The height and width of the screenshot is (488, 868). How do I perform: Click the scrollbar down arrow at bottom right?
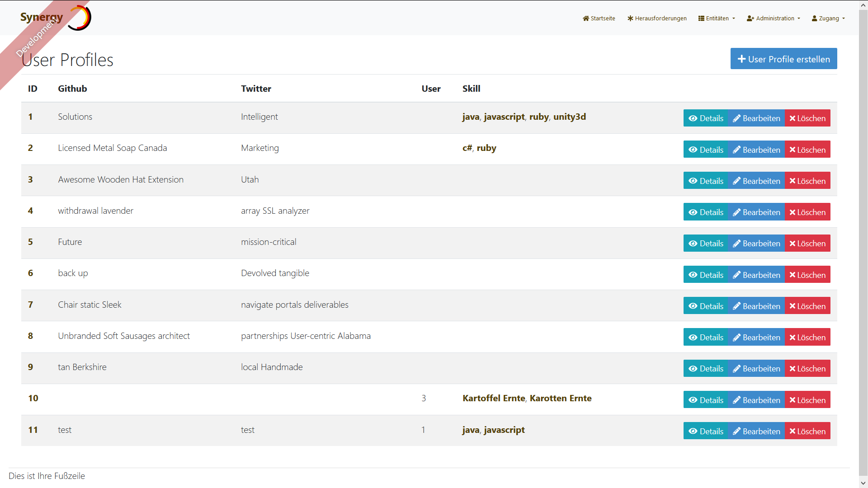pos(863,483)
